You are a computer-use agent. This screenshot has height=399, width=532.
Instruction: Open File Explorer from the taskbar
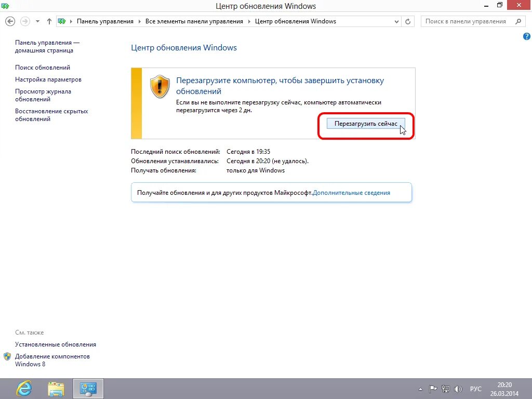coord(56,389)
